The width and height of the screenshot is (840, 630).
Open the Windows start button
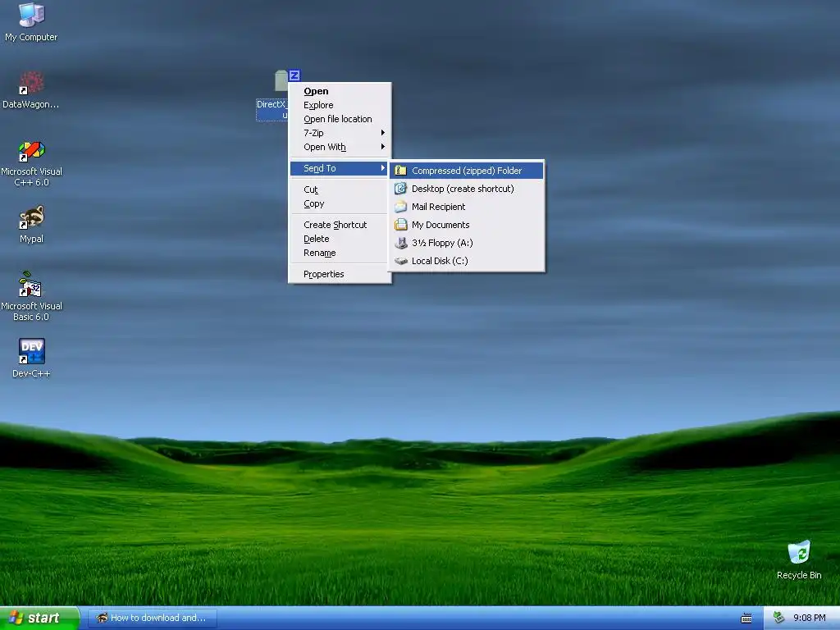coord(39,619)
